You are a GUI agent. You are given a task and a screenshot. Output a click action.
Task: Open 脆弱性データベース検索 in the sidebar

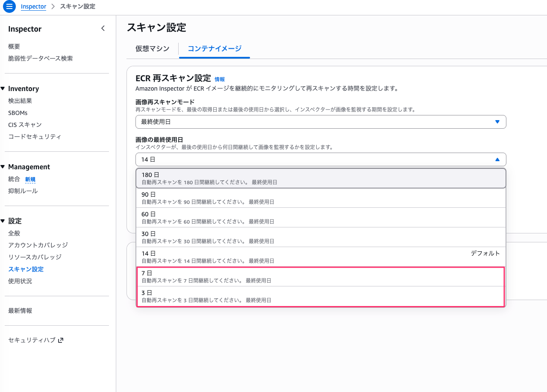pyautogui.click(x=41, y=59)
